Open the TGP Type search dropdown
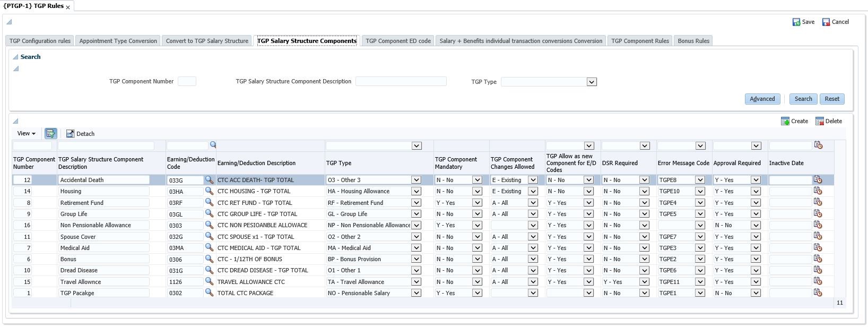 pos(592,82)
